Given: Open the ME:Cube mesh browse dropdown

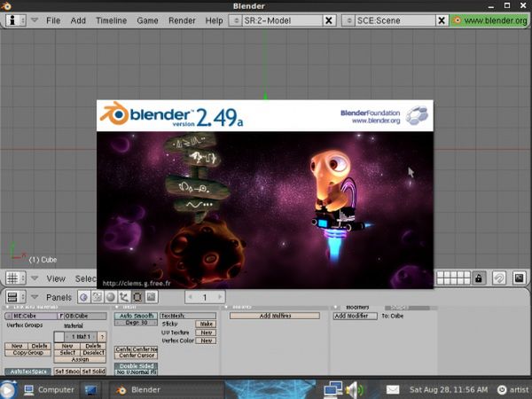Looking at the screenshot, I should (x=9, y=316).
